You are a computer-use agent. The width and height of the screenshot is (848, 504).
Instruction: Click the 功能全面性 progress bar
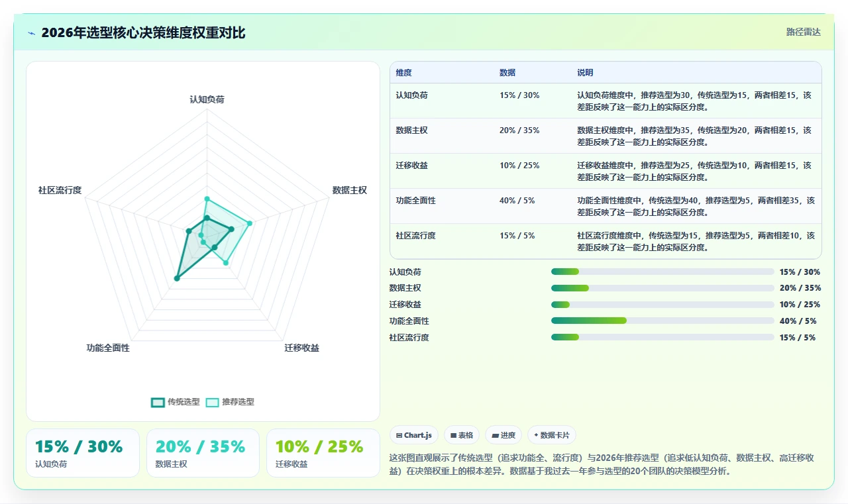tap(662, 321)
